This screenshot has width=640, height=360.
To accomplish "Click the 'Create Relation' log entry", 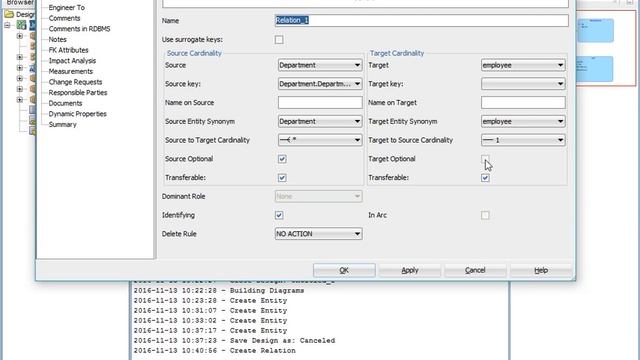I will point(214,351).
